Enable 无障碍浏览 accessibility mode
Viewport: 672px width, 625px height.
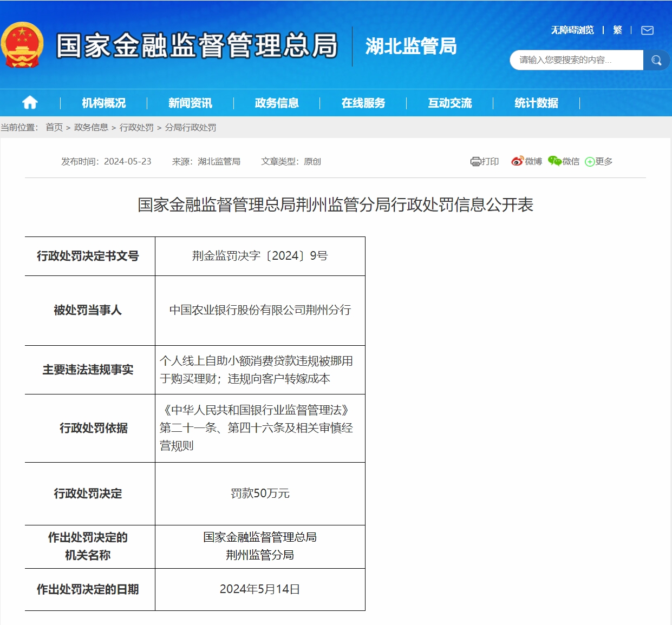(572, 30)
